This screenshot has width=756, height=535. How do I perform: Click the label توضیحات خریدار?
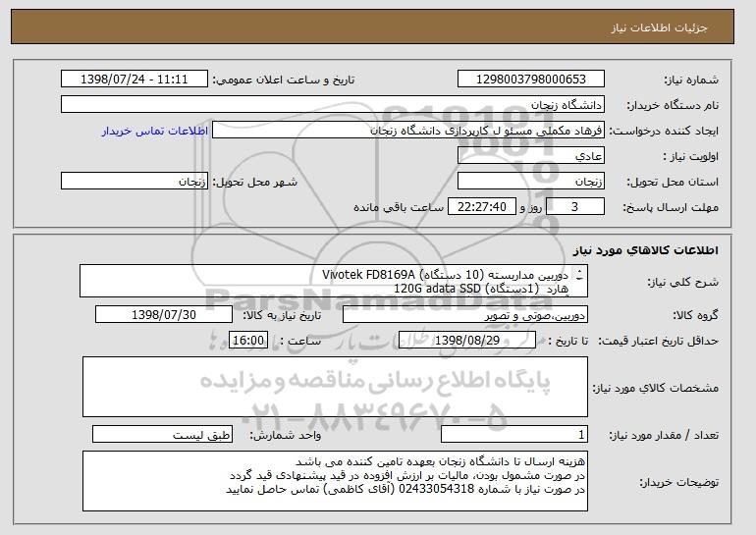(x=678, y=482)
